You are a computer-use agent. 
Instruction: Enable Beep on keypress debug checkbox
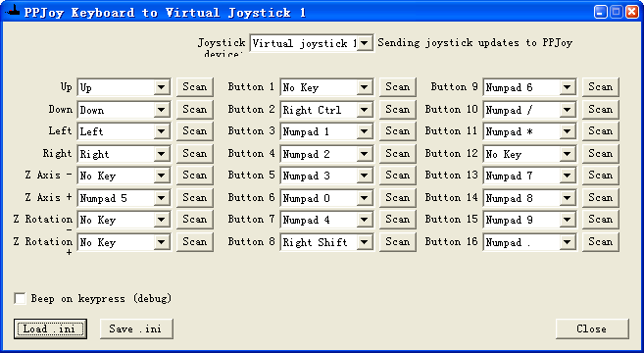[x=20, y=298]
